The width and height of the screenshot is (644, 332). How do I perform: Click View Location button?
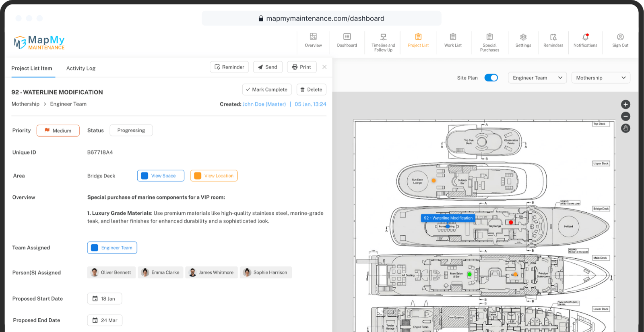click(x=214, y=176)
